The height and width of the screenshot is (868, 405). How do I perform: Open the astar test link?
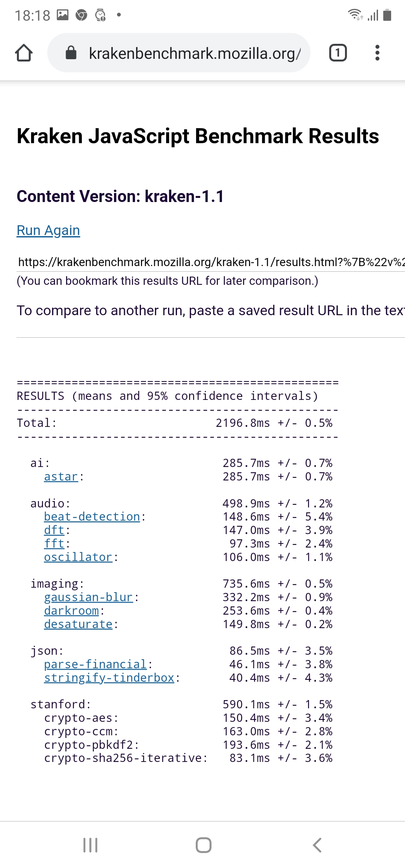[61, 477]
